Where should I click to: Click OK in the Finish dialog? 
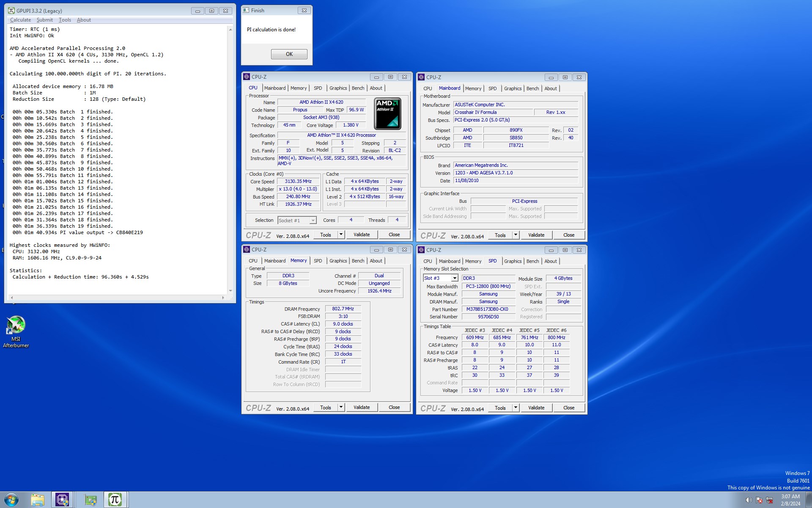pos(289,54)
